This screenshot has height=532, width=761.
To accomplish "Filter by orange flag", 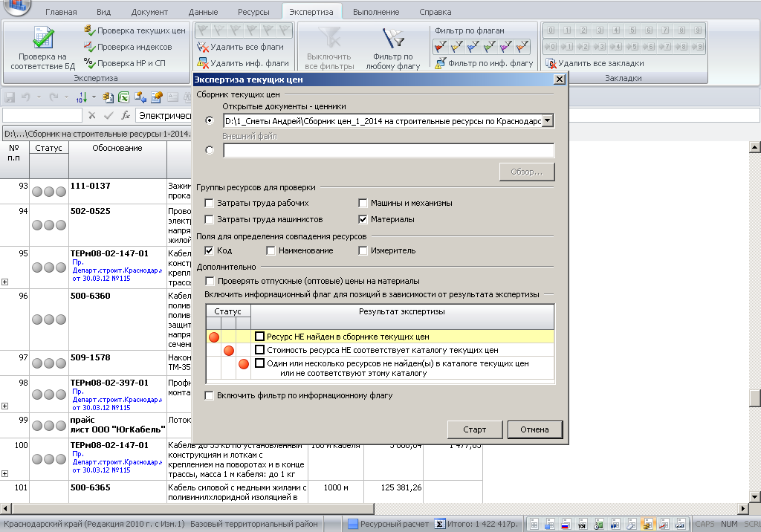I will [522, 47].
